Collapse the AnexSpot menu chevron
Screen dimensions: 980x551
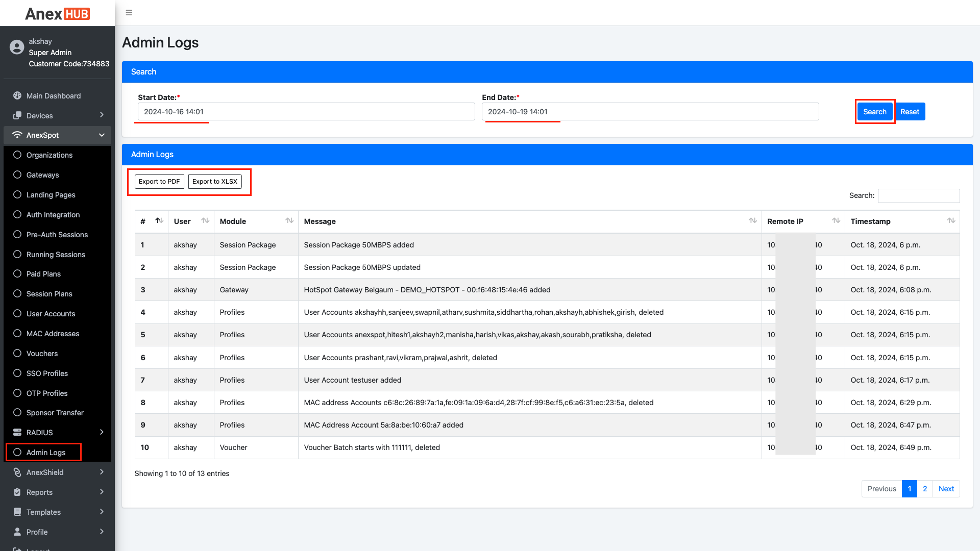(102, 135)
